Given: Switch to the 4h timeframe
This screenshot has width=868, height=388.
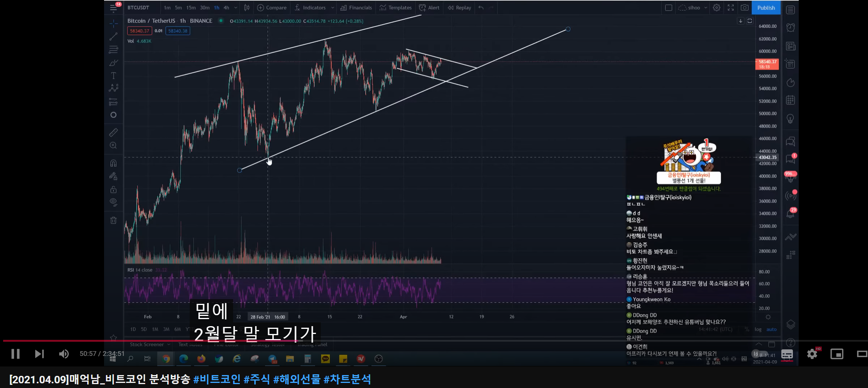Looking at the screenshot, I should point(226,7).
